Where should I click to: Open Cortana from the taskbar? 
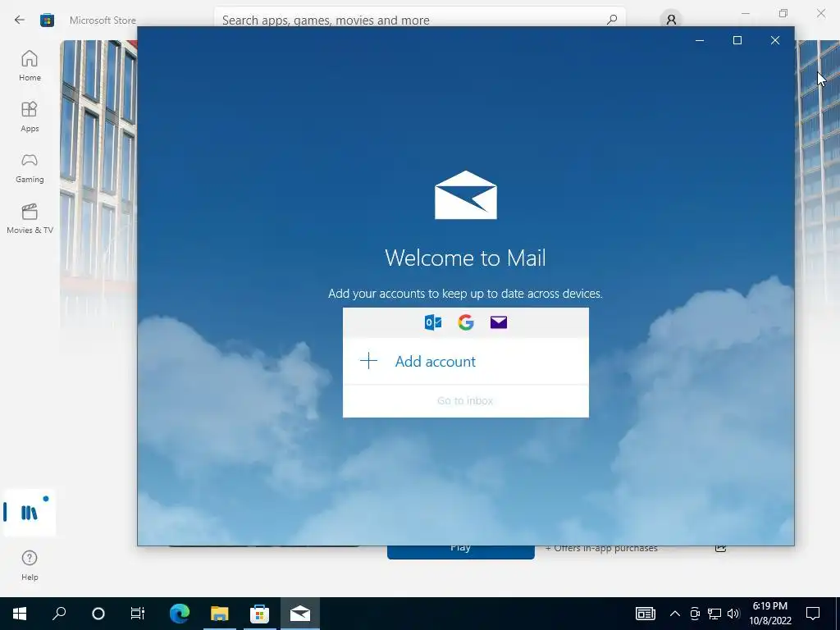[98, 614]
